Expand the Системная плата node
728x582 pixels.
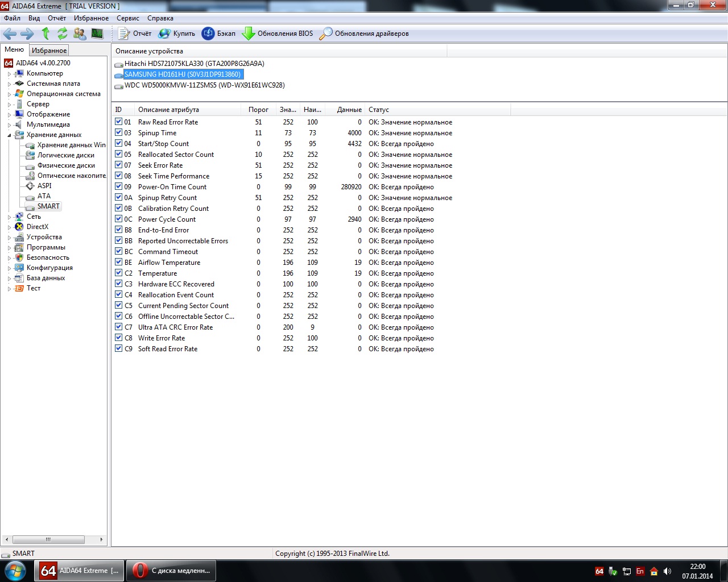(x=9, y=84)
